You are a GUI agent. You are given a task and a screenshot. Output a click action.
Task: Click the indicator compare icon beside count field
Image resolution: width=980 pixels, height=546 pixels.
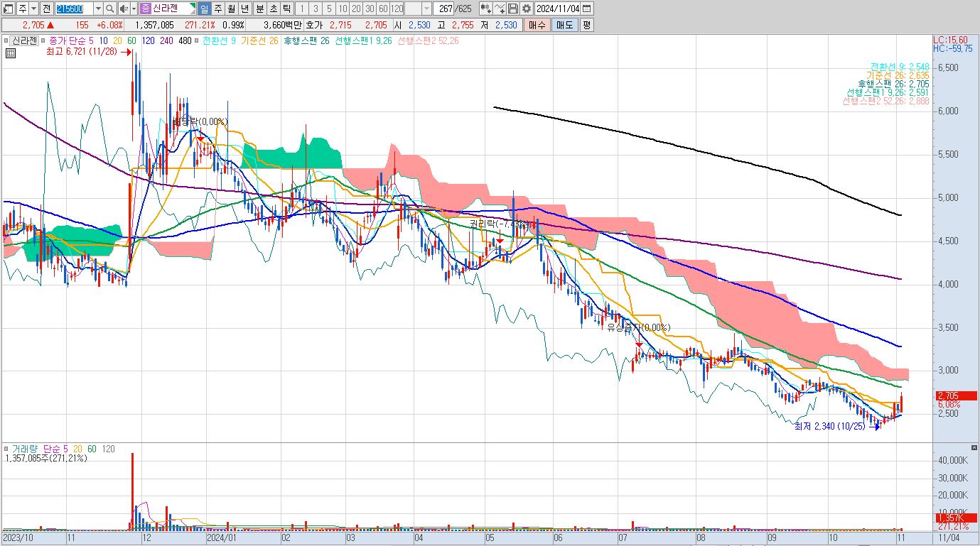(486, 9)
